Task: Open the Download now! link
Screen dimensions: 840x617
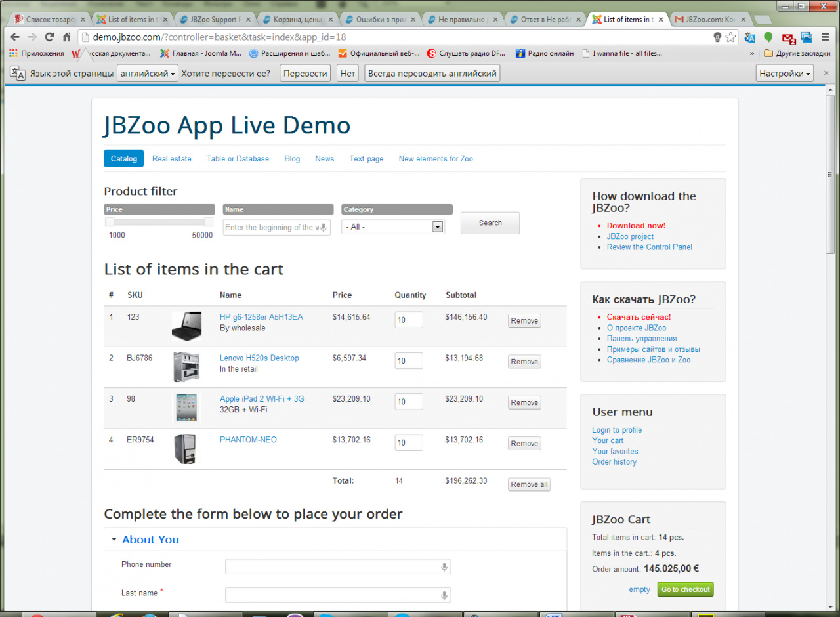Action: point(636,226)
